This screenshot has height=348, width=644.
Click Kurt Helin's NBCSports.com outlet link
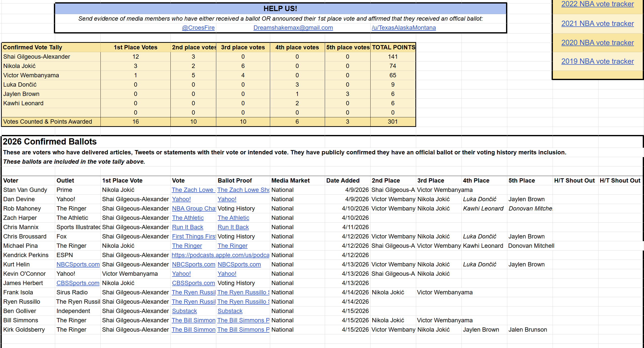pyautogui.click(x=78, y=264)
